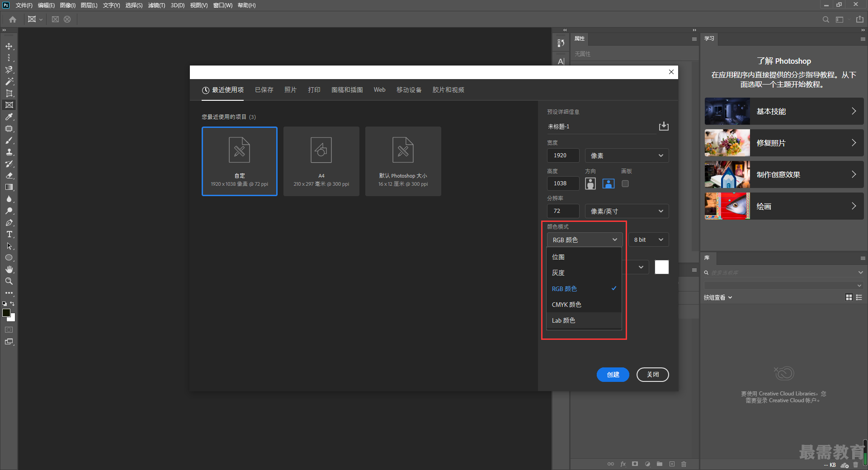
Task: Select the Blur tool
Action: 9,199
